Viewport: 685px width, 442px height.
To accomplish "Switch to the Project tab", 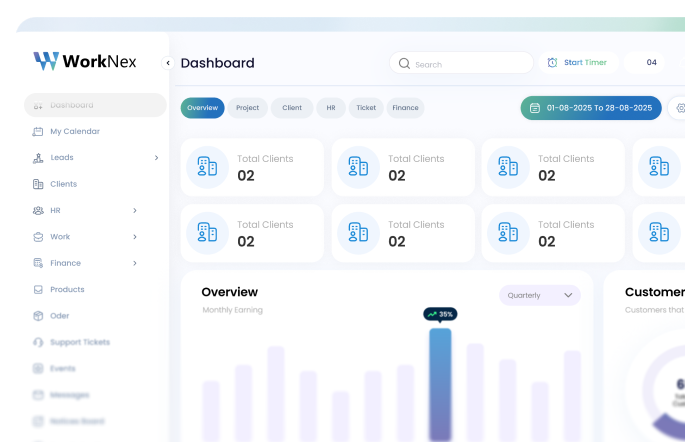I will point(247,108).
